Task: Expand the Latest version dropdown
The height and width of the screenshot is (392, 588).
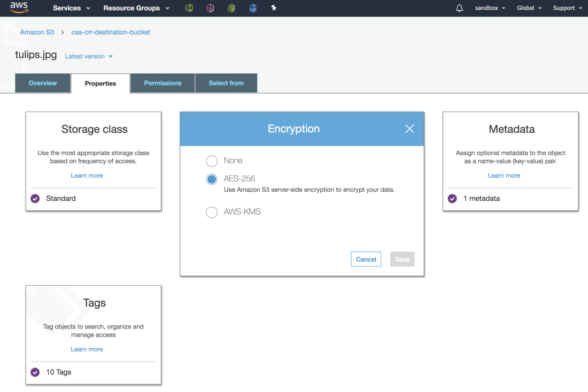Action: click(x=88, y=56)
